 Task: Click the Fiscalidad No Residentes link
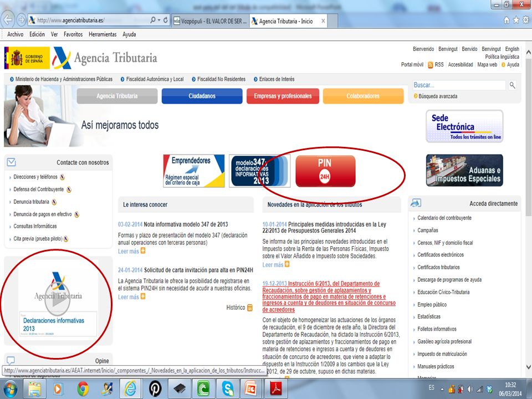click(221, 79)
